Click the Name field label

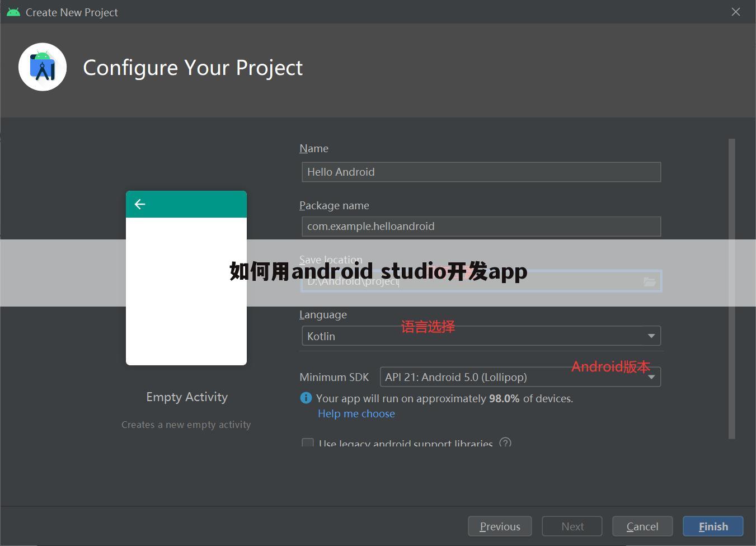tap(314, 148)
